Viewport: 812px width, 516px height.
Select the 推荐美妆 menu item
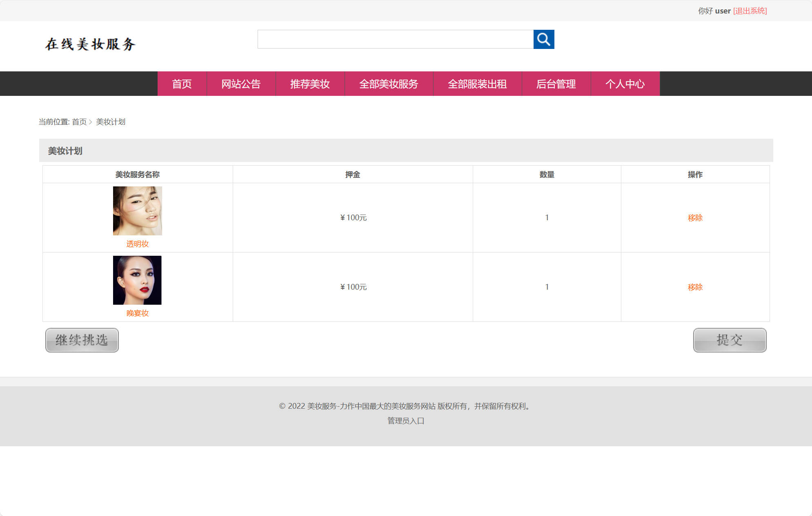(x=310, y=84)
